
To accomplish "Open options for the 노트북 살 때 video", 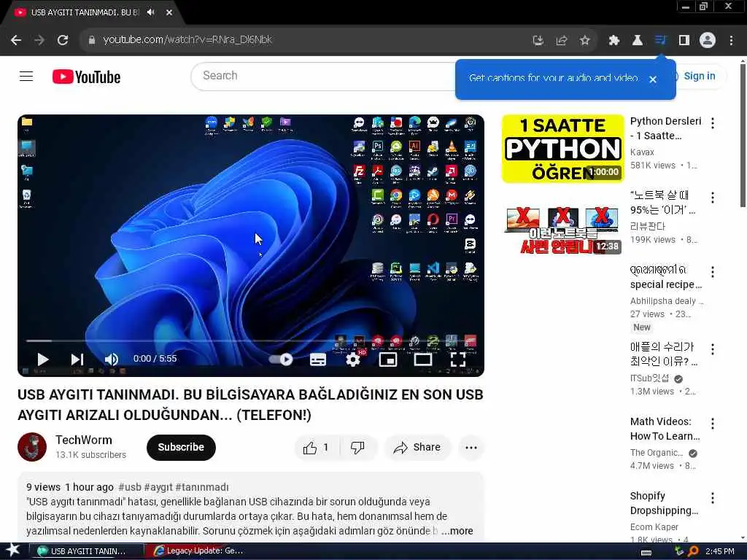I will 713,198.
